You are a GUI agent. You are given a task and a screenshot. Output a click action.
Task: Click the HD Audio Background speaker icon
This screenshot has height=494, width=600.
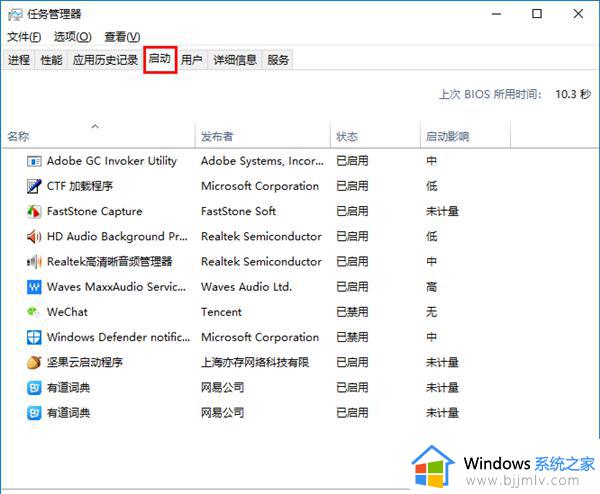click(x=34, y=237)
